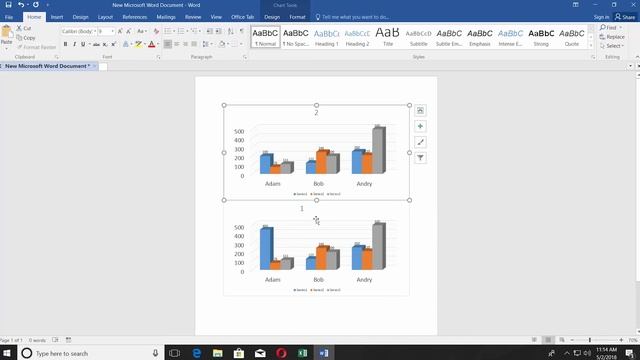Open the Change Case Aa dropdown
Viewport: 640px width, 360px height.
(x=142, y=31)
